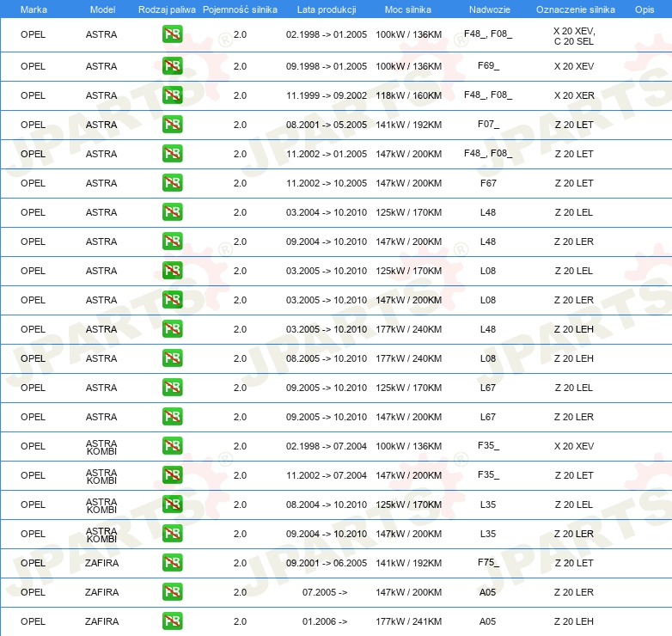This screenshot has height=636, width=672.
Task: Select the '09.2001 -> 06.2005' production years cell
Action: [327, 563]
